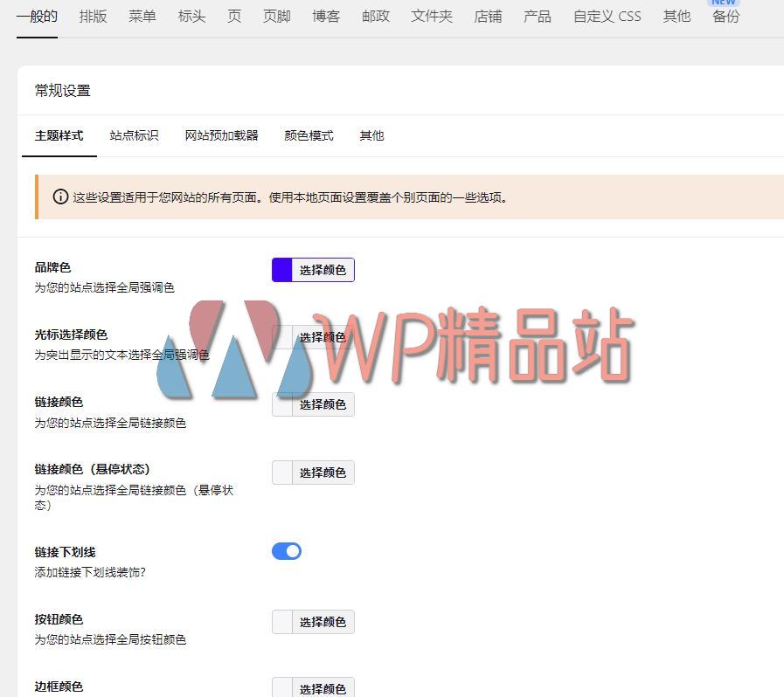784x697 pixels.
Task: Toggle the 链接下划线 switch
Action: 287,551
